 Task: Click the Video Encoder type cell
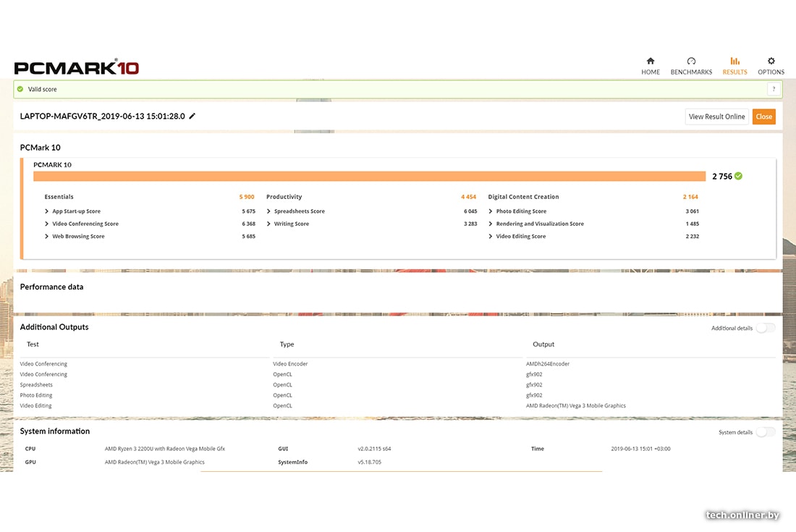pos(290,364)
